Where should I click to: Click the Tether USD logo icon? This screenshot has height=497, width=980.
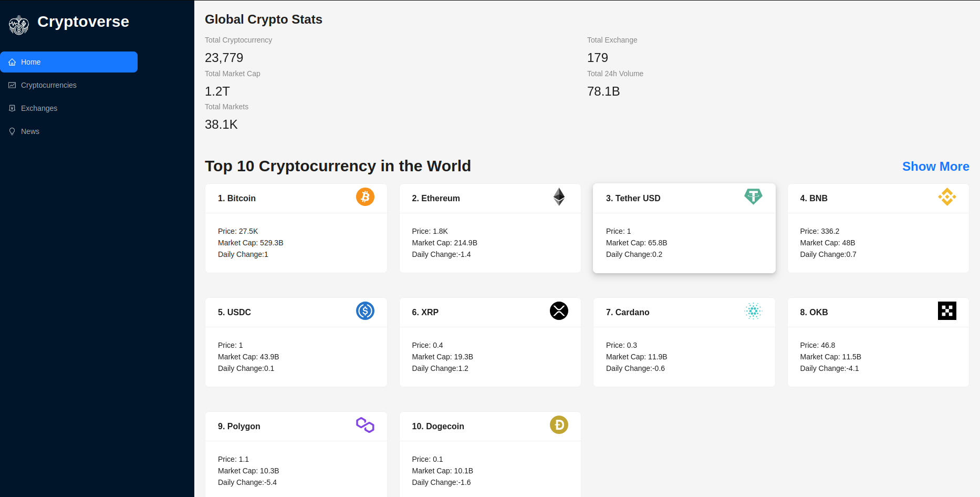[x=753, y=197]
